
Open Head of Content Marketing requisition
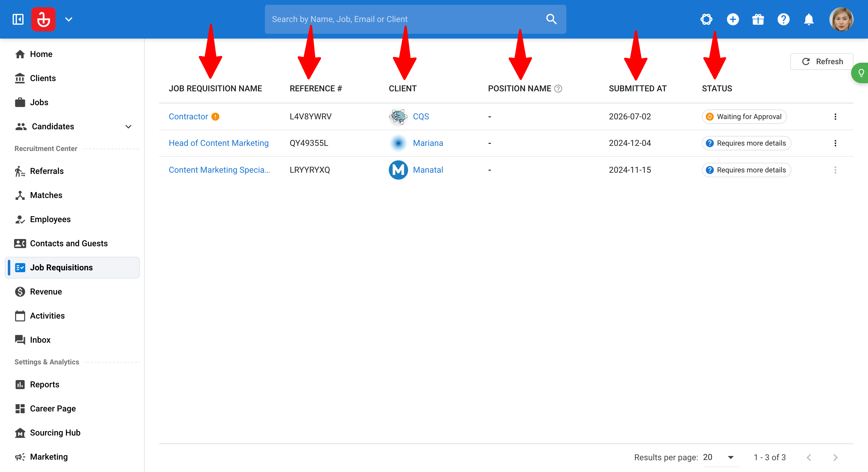pos(219,143)
